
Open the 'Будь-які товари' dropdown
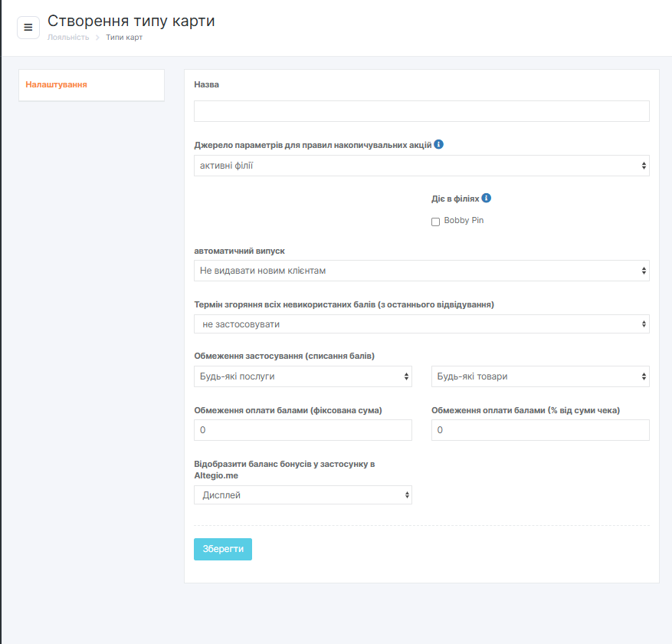click(x=540, y=376)
